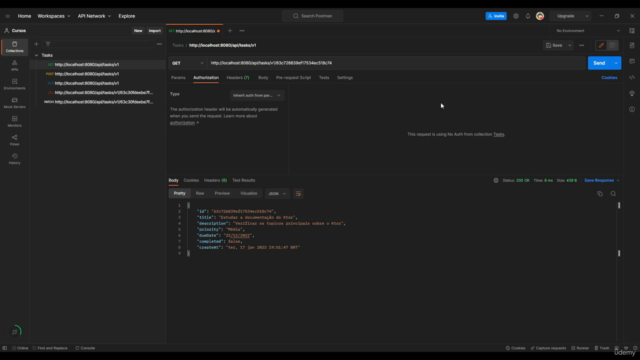Screen dimensions: 640x360
Task: Select the PATCH request in Tasks collection
Action: (98, 102)
